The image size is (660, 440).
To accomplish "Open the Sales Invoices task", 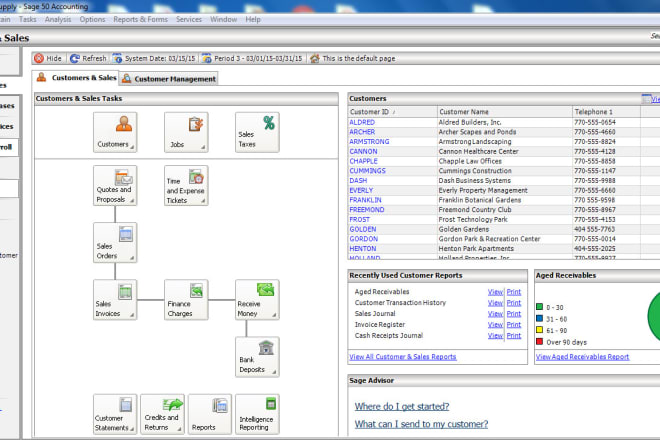I will [x=115, y=300].
